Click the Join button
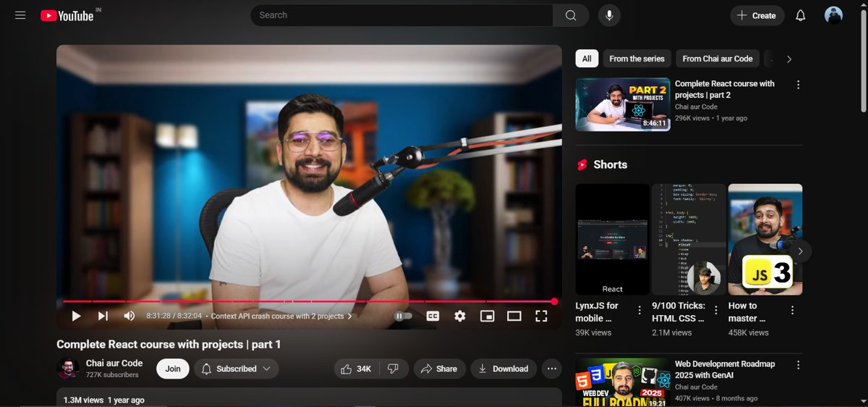This screenshot has height=407, width=868. [173, 369]
